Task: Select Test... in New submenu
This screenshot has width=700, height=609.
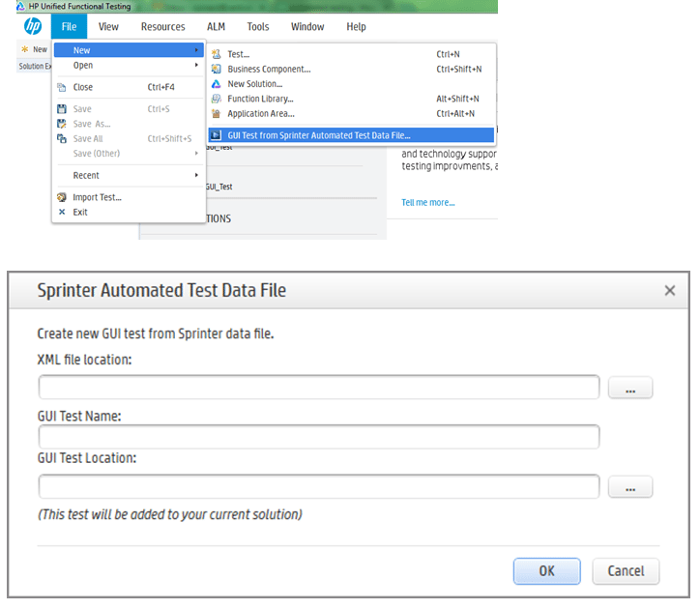Action: [x=352, y=54]
